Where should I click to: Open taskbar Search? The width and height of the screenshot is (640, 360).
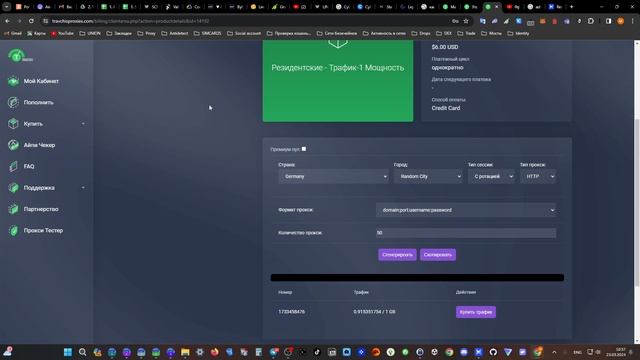82,352
